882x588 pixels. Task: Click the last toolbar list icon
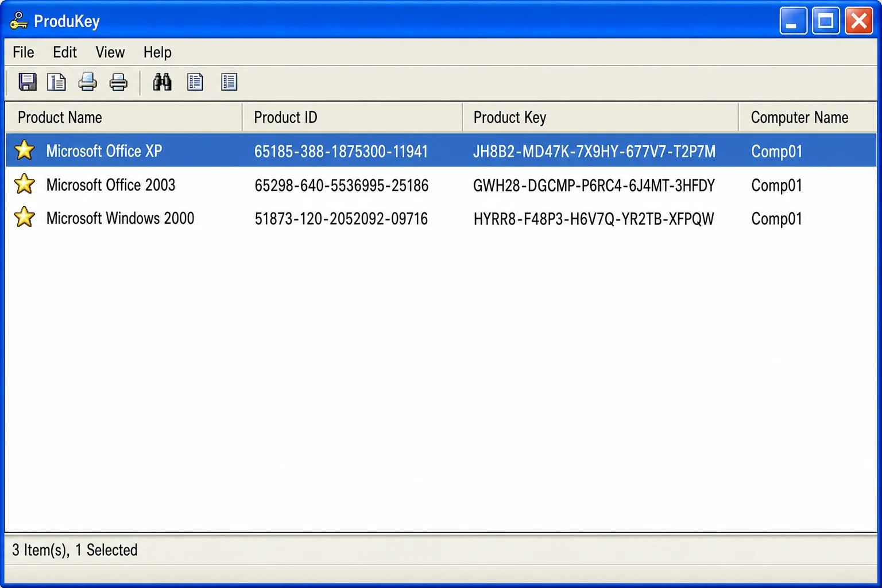229,82
